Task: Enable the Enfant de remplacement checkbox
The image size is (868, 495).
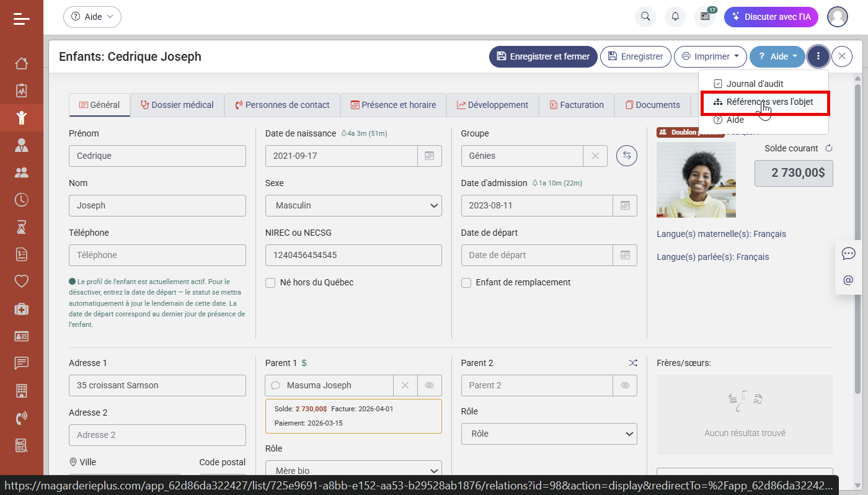Action: tap(466, 282)
